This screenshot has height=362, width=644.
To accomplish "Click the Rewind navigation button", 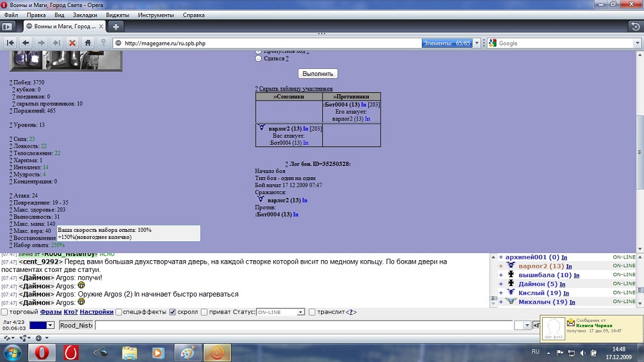I will click(x=10, y=43).
